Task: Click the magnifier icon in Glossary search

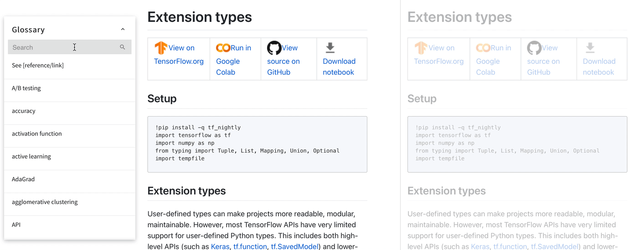Action: [123, 47]
